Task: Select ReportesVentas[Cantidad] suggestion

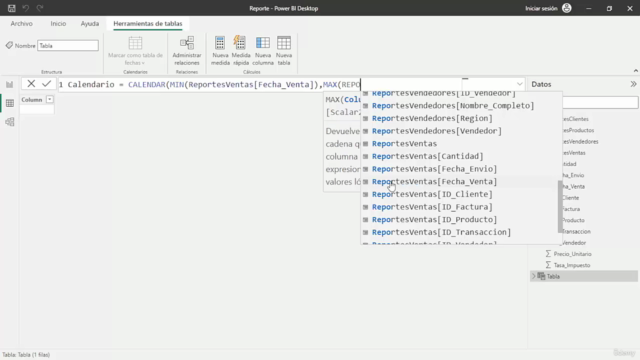Action: (427, 156)
